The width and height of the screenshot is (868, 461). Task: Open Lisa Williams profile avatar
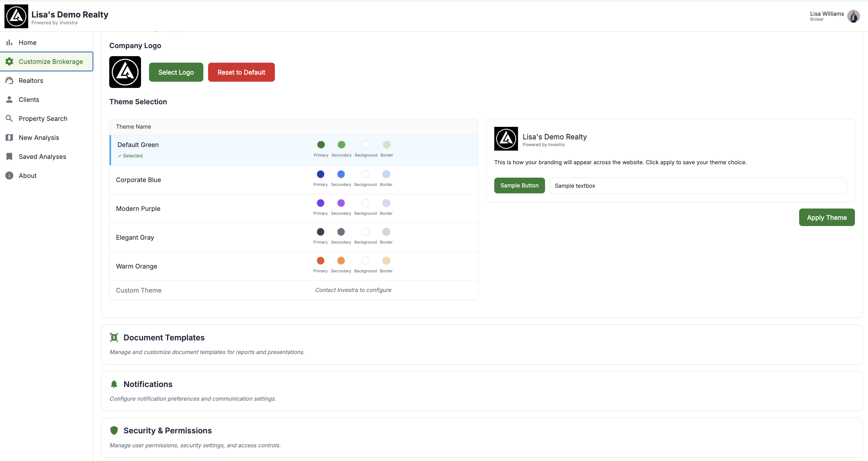(x=853, y=16)
